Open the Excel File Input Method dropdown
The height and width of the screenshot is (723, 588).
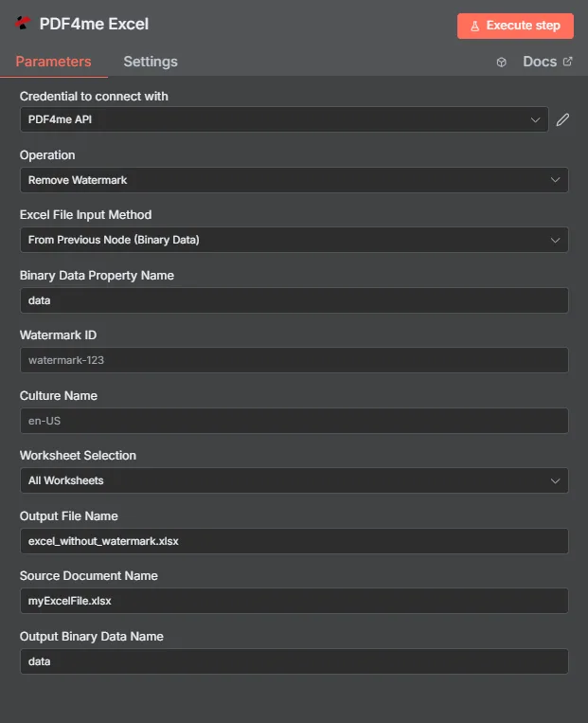[294, 240]
